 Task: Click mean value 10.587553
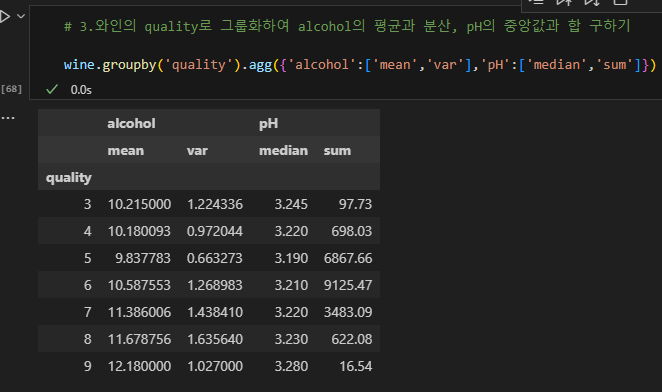(139, 285)
